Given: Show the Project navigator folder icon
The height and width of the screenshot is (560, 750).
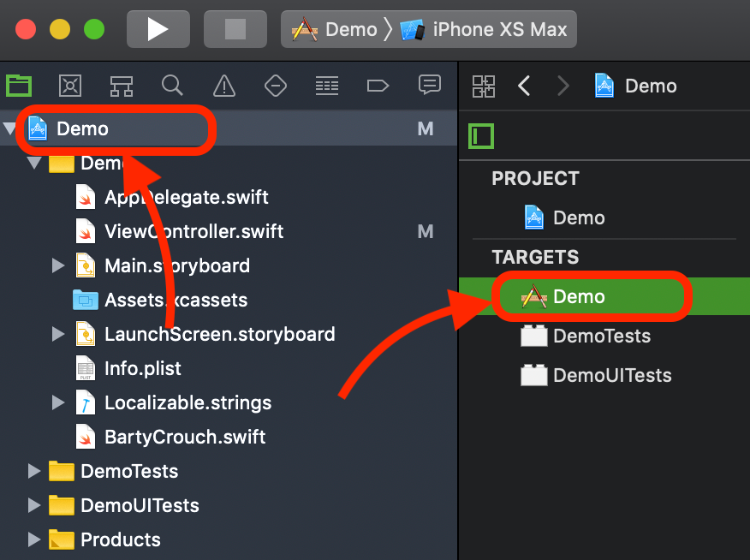Looking at the screenshot, I should point(19,86).
